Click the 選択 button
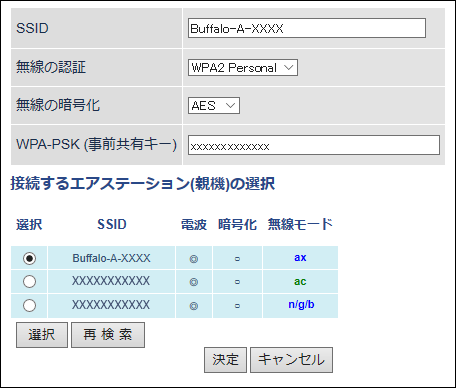 (42, 335)
